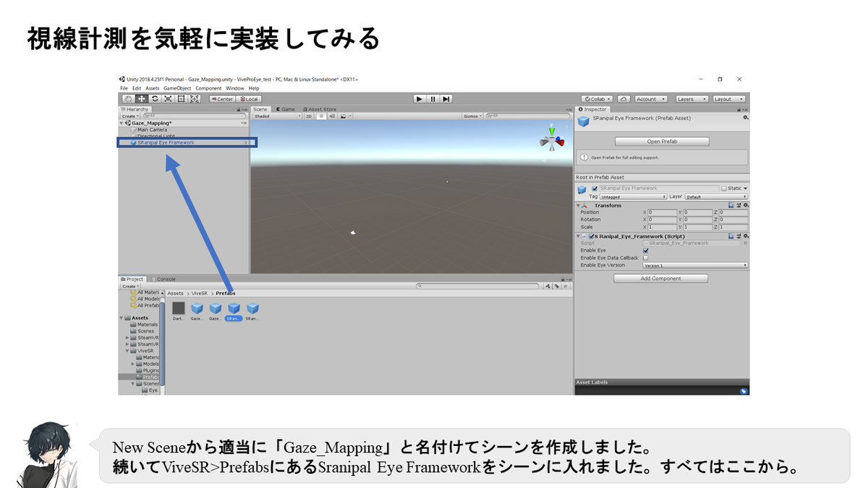This screenshot has height=488, width=868.
Task: Open the cloud services button
Action: point(624,99)
